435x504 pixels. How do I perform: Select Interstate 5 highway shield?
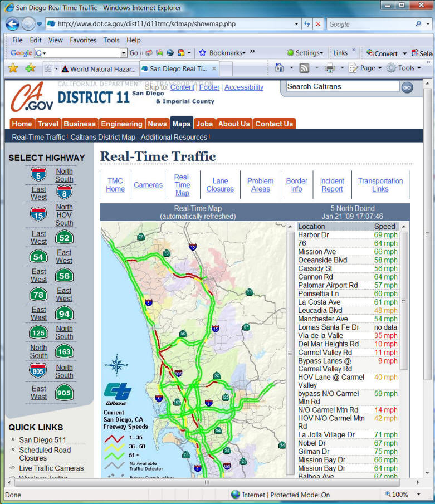pos(38,174)
